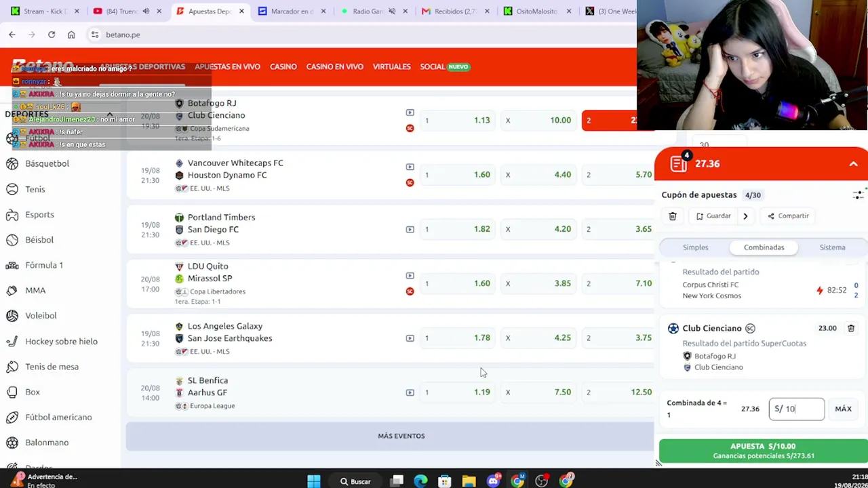Switch to the Simples bet tab
This screenshot has height=488, width=868.
pos(696,247)
